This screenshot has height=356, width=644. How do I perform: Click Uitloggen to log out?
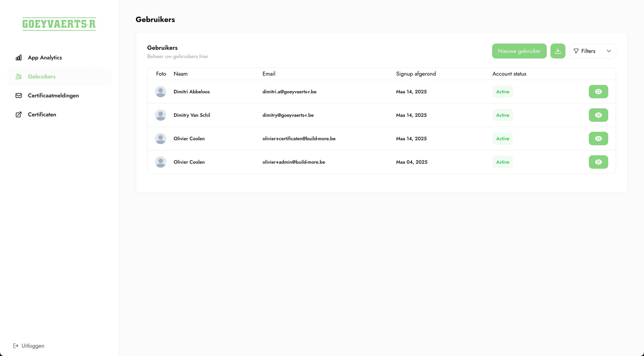tap(33, 346)
